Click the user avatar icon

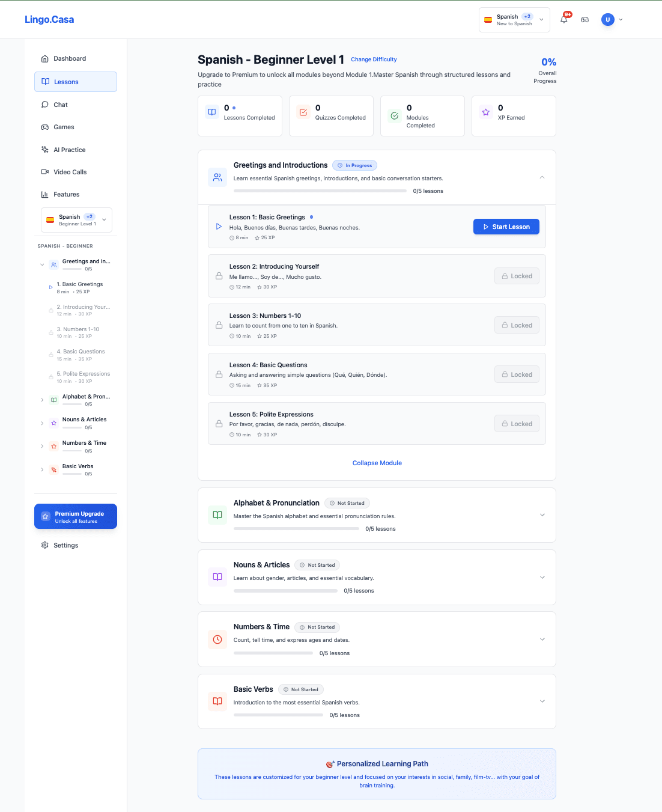point(607,19)
